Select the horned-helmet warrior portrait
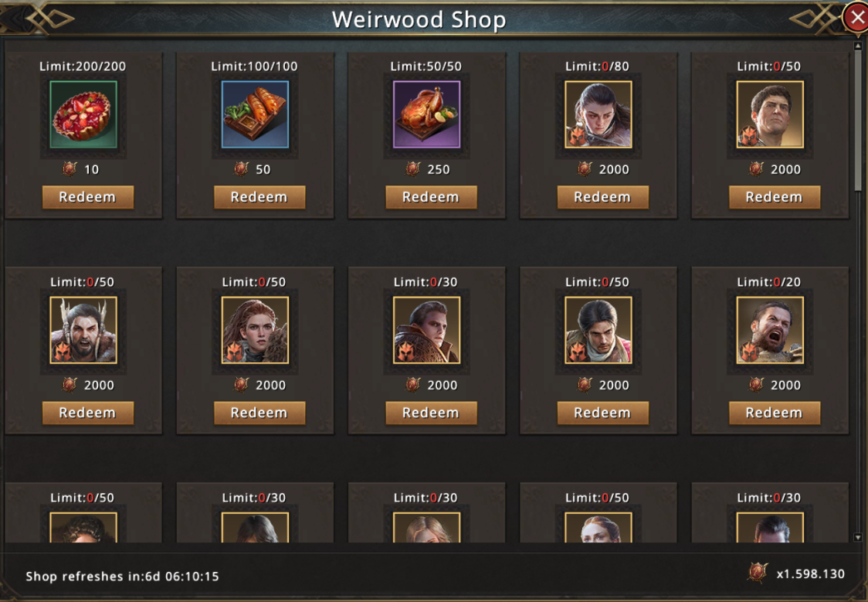The width and height of the screenshot is (868, 602). pos(83,330)
